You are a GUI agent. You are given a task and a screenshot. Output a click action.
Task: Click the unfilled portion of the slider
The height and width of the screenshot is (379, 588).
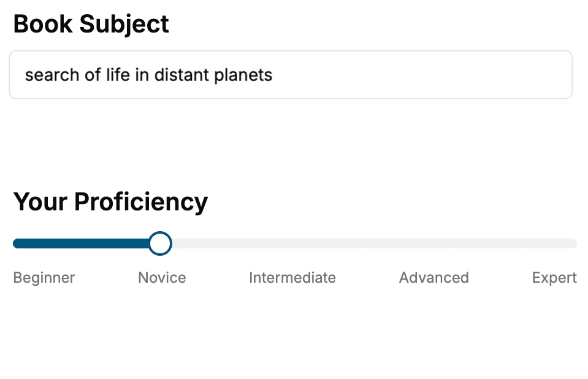point(368,243)
